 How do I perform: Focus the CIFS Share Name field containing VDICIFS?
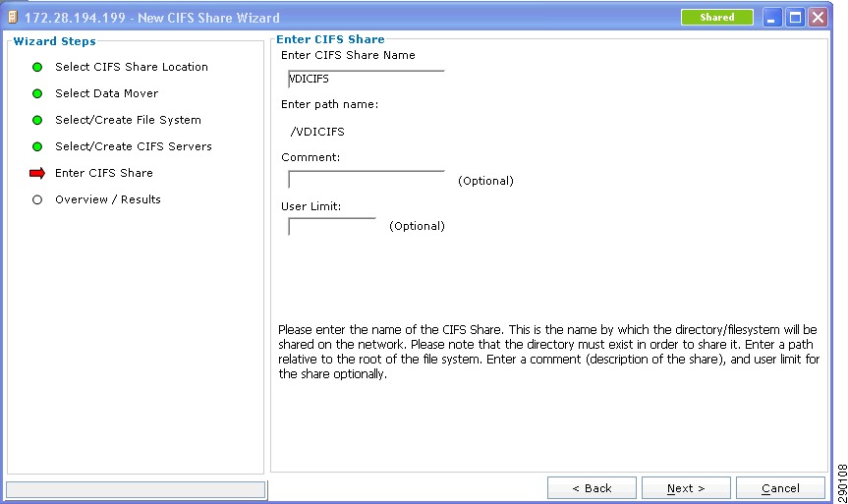tap(367, 79)
